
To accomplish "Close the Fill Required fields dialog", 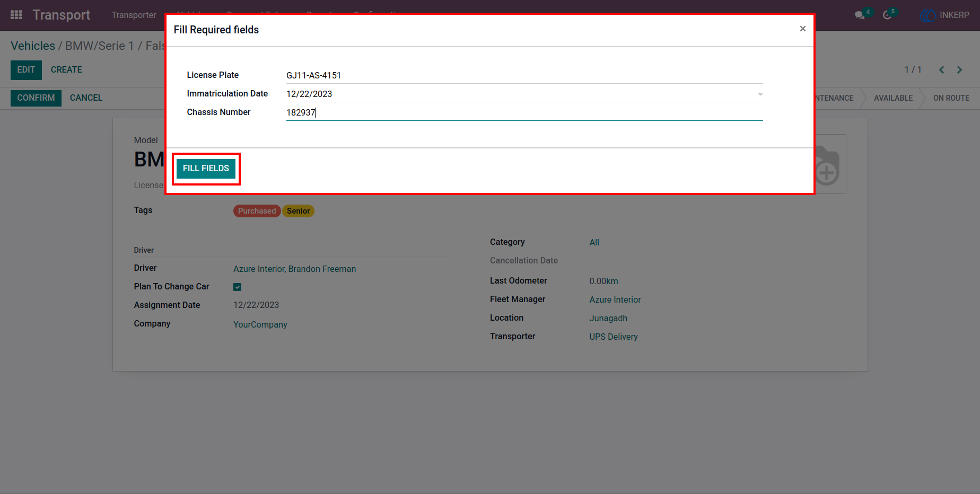I will point(802,29).
